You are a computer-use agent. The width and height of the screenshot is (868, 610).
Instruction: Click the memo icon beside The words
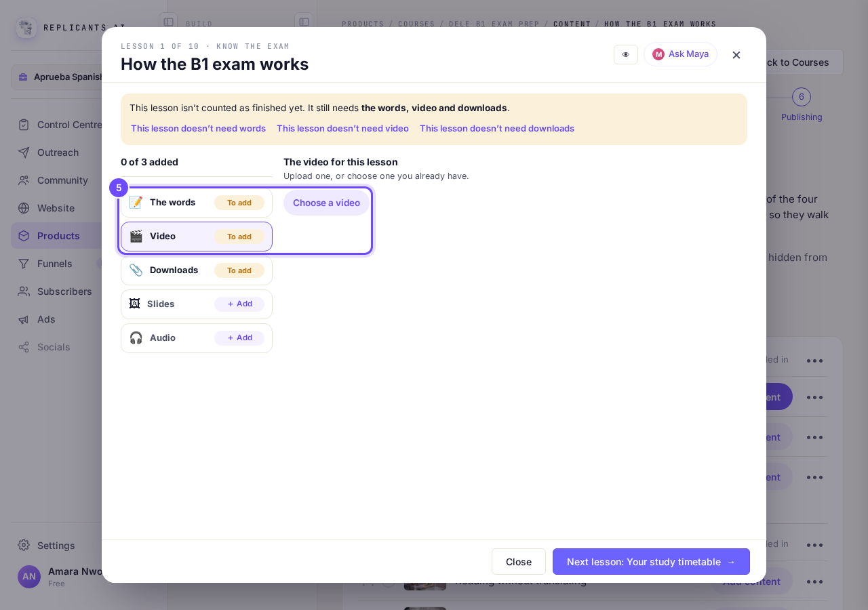click(136, 203)
